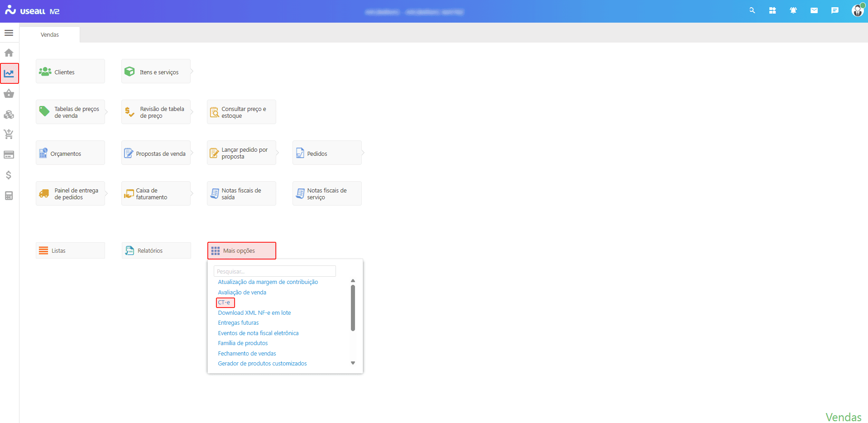868x423 pixels.
Task: Open the shopping cart module in the sidebar
Action: tap(9, 134)
